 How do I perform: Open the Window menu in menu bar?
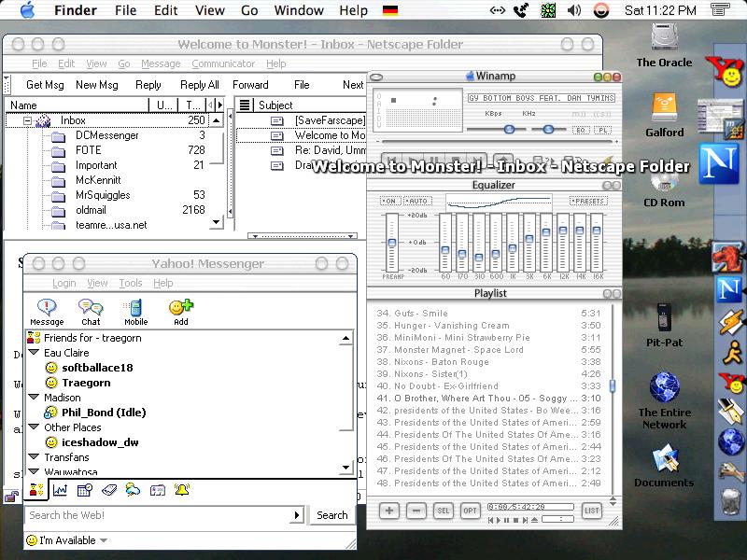[x=299, y=10]
